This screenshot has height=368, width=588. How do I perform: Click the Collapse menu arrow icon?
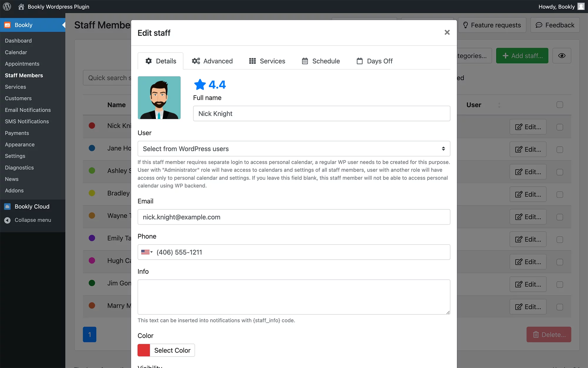click(x=8, y=220)
